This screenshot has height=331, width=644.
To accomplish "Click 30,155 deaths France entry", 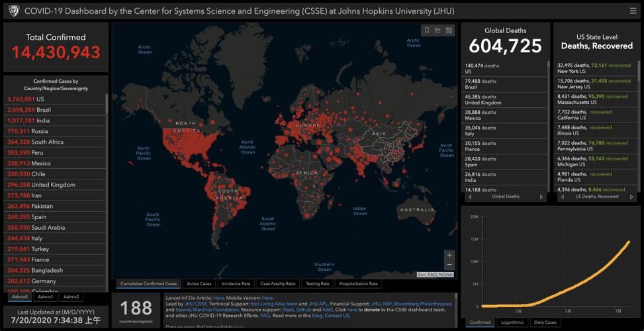I will 505,146.
